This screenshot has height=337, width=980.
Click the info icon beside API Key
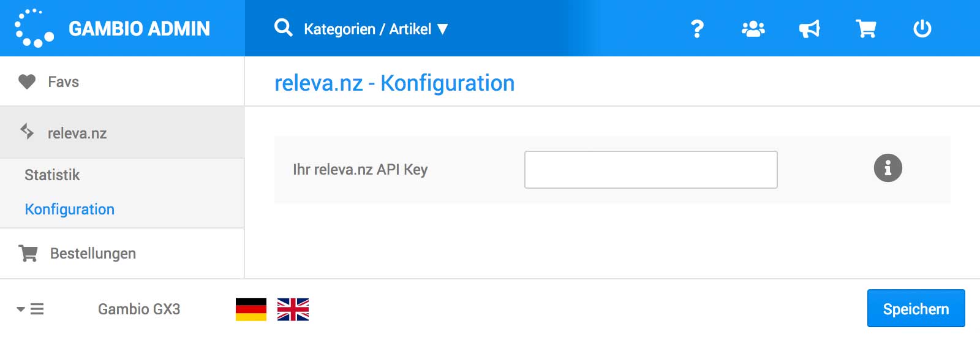coord(888,168)
